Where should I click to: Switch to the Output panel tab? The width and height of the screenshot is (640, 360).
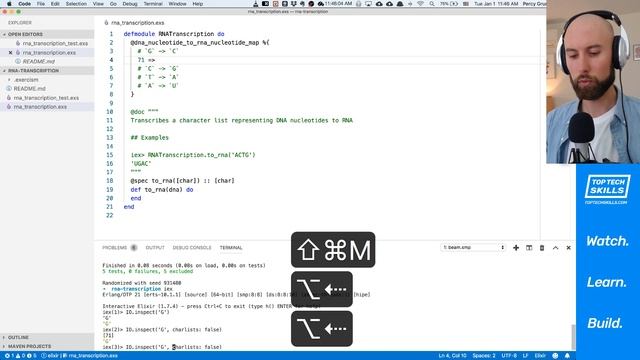click(x=155, y=248)
